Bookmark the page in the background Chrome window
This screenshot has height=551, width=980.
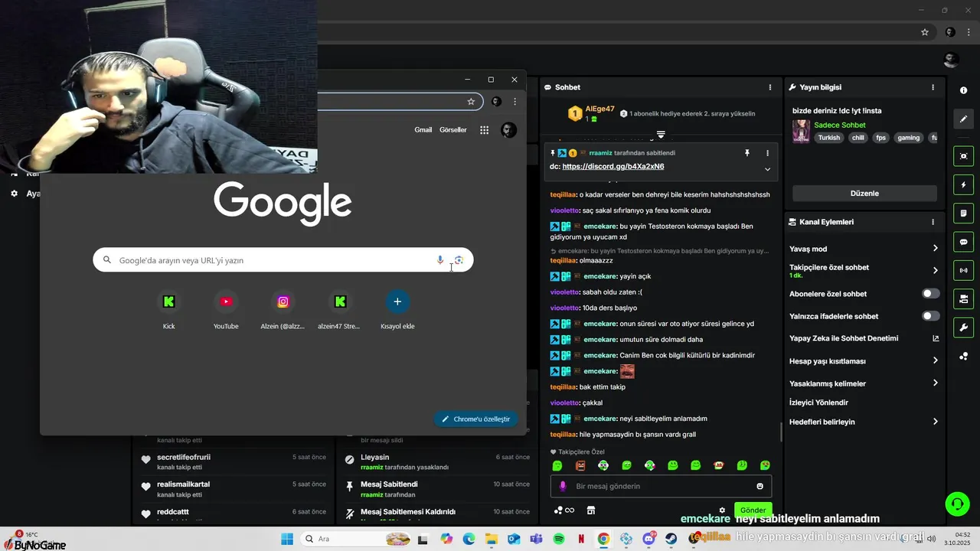tap(925, 32)
